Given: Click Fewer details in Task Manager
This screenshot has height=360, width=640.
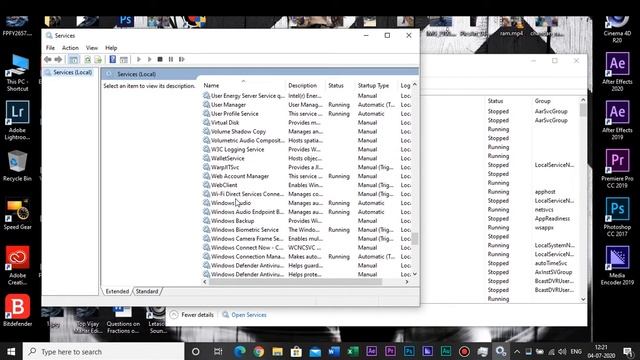Looking at the screenshot, I should (x=192, y=315).
